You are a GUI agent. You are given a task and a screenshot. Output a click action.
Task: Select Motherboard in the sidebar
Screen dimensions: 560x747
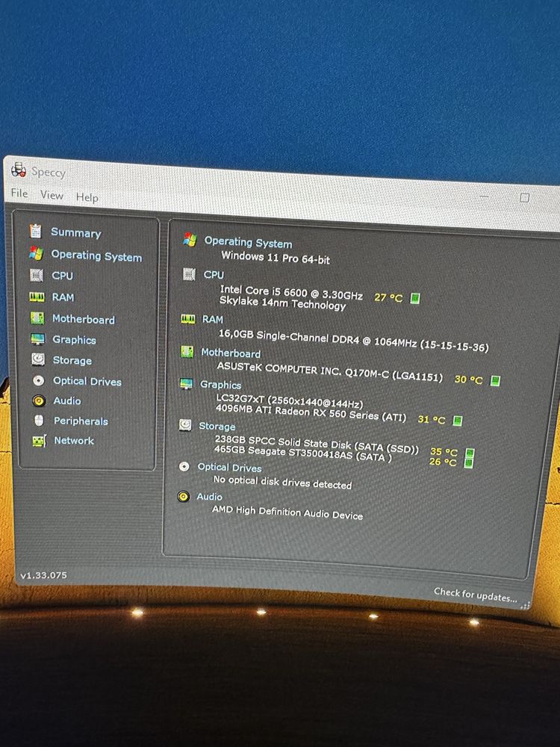click(84, 319)
